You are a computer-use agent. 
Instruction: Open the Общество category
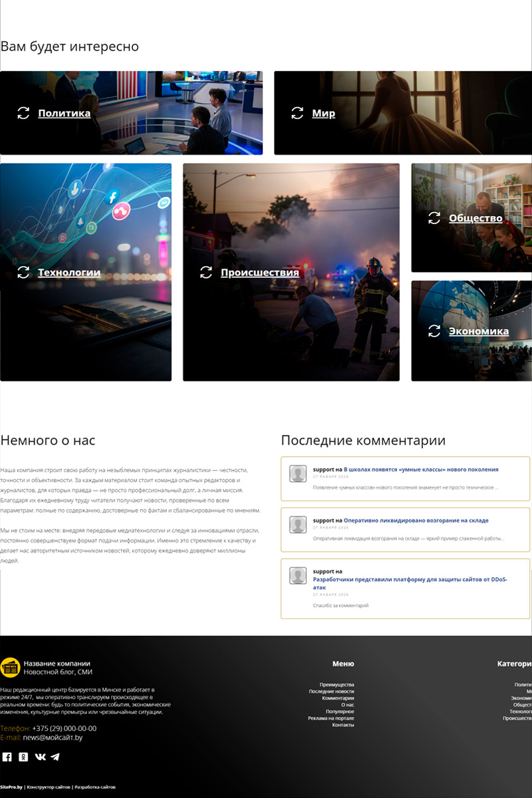(x=475, y=218)
